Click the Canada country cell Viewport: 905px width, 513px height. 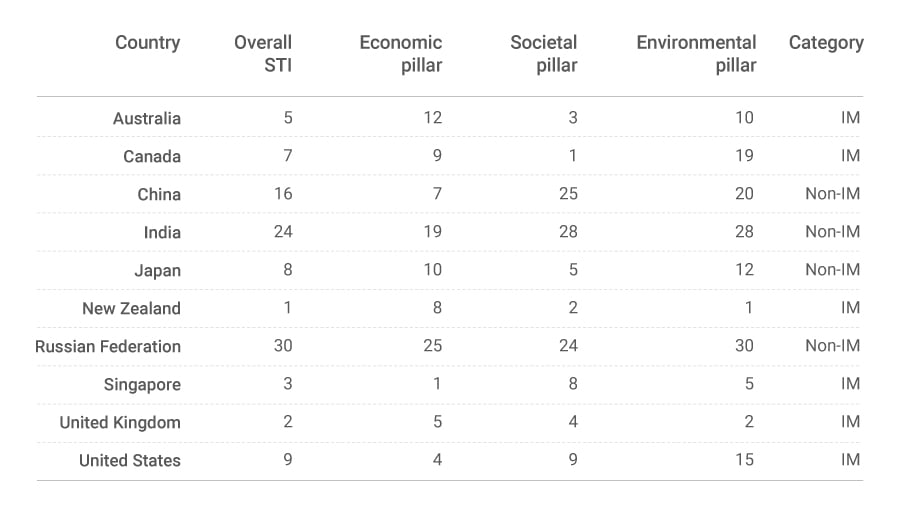(152, 156)
